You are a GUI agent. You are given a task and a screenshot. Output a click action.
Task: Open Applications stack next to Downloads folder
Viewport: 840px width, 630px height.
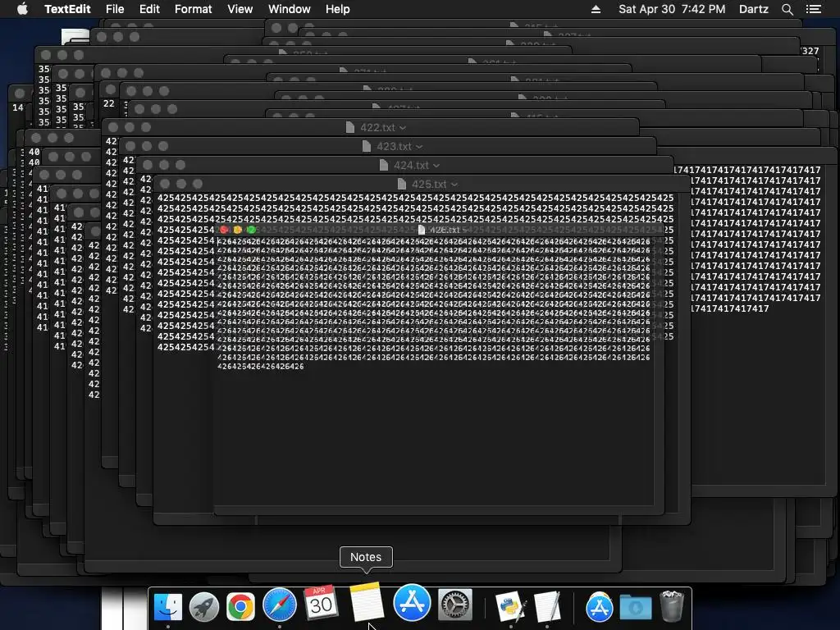click(599, 607)
